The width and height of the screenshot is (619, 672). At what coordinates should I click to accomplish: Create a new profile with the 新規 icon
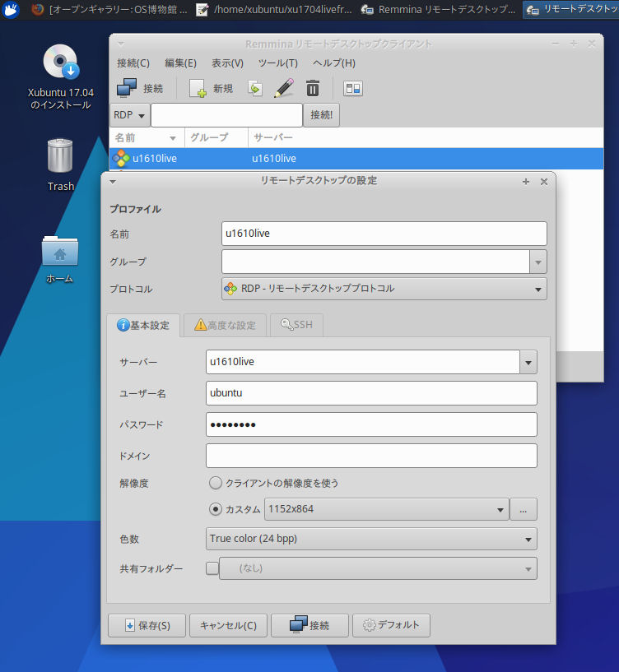(212, 88)
